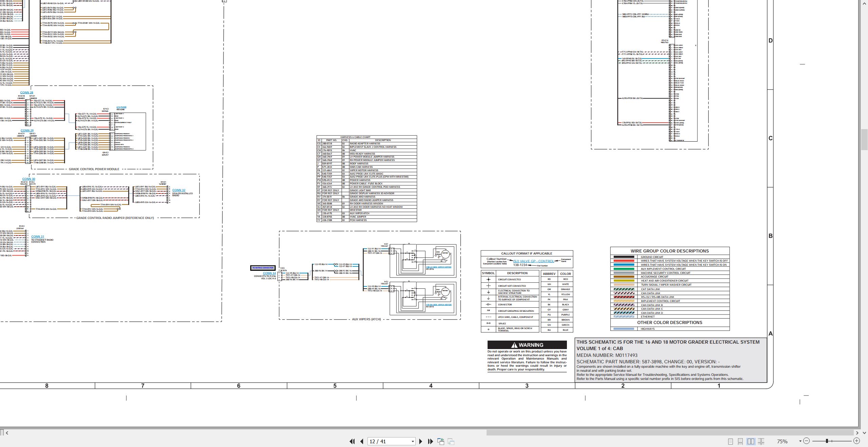Click the TO MATING CONNECTOR button
This screenshot has width=868, height=447.
pyautogui.click(x=263, y=268)
